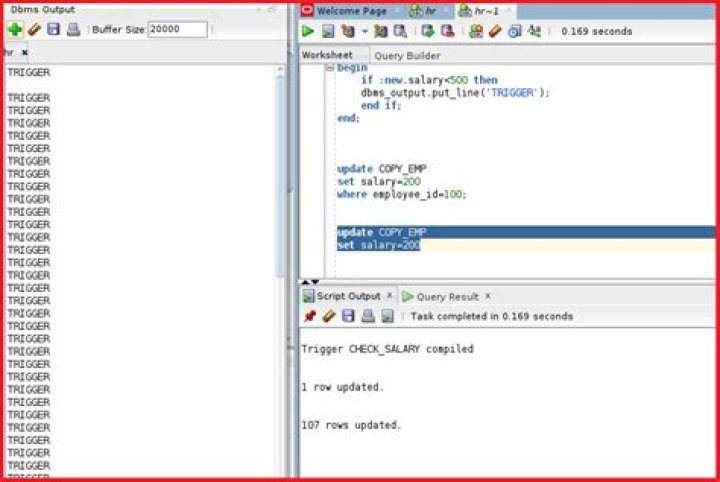Enable DBMS output with the green plus
The height and width of the screenshot is (482, 720).
[x=15, y=29]
